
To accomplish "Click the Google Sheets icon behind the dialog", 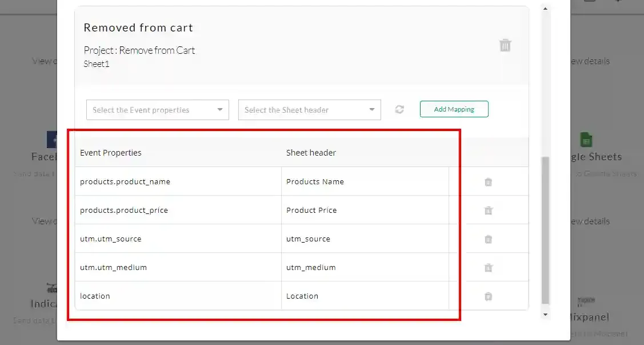I will pyautogui.click(x=586, y=140).
